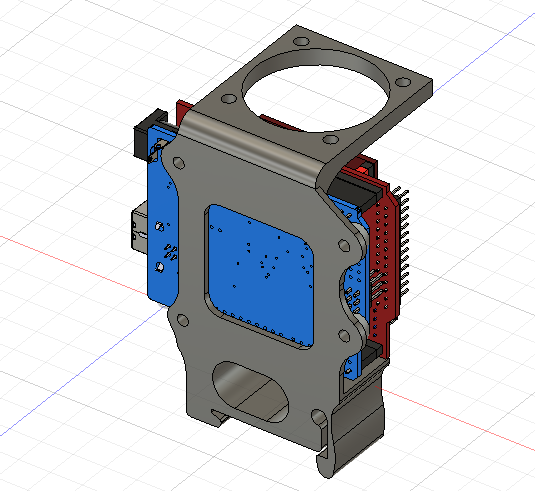Select the bracket screw hole below the USB side
The image size is (535, 491).
pyautogui.click(x=183, y=320)
